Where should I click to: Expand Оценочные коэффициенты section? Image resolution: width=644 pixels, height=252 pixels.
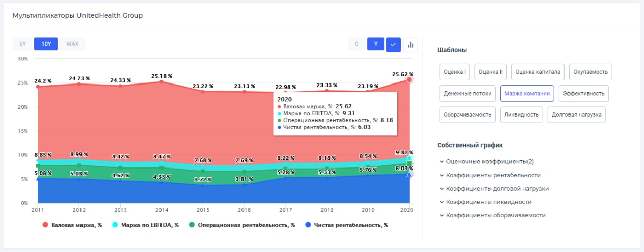coord(441,162)
